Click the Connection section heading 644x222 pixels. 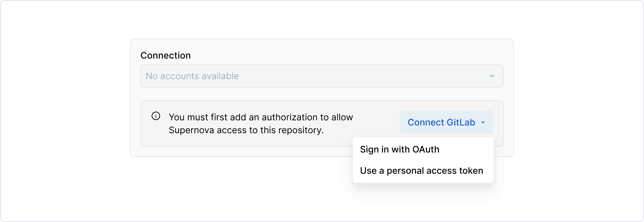click(x=166, y=55)
